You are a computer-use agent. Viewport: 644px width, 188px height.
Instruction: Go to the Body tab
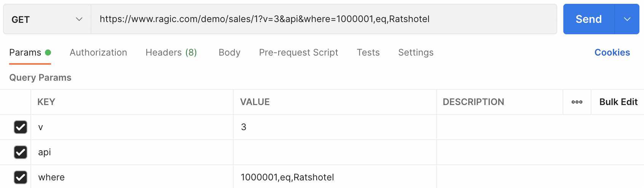click(230, 53)
